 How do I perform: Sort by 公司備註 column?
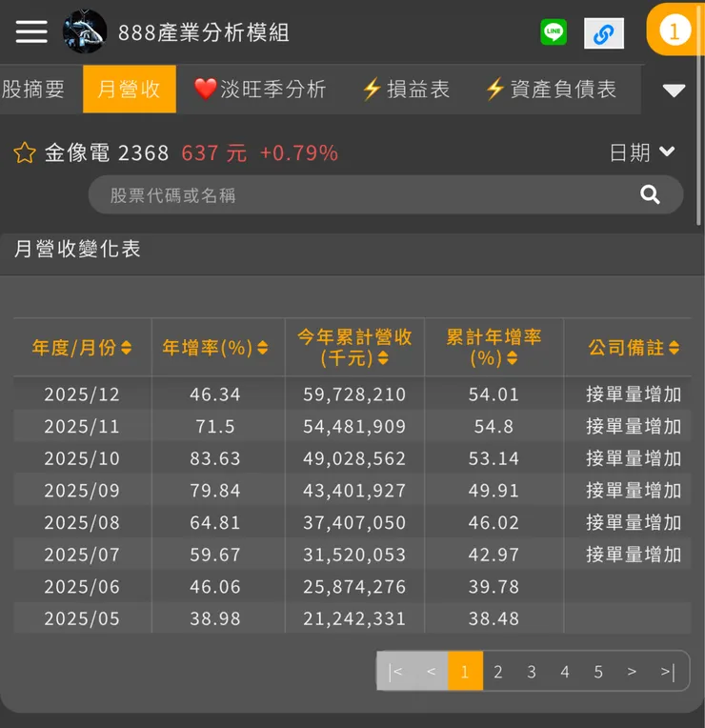coord(634,348)
